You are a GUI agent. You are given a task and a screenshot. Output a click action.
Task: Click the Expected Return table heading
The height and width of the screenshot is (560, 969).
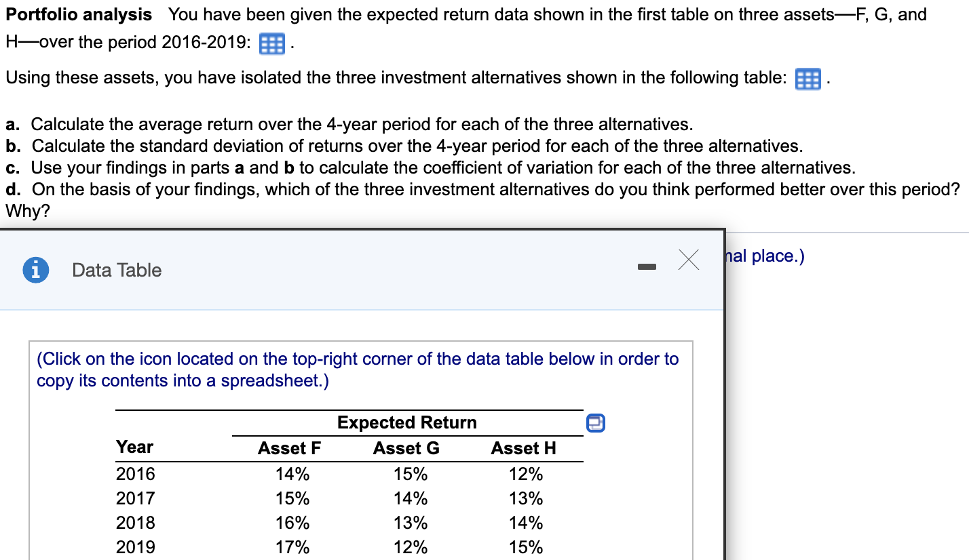point(406,422)
